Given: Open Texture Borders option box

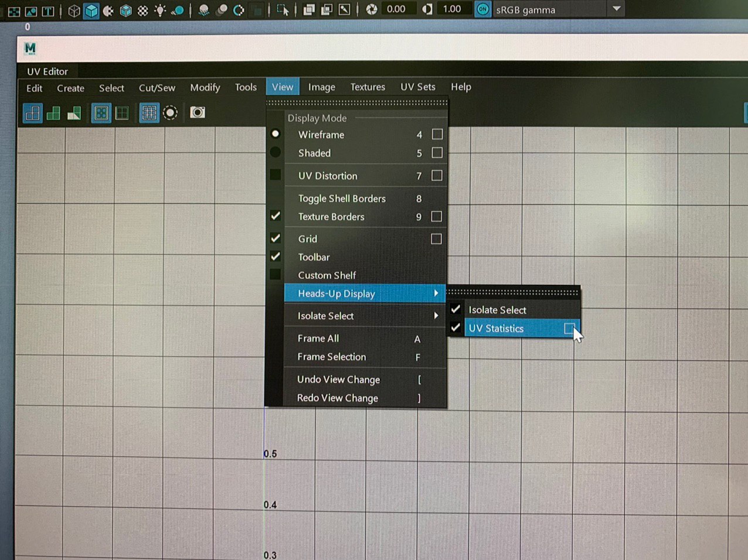Looking at the screenshot, I should [x=436, y=217].
